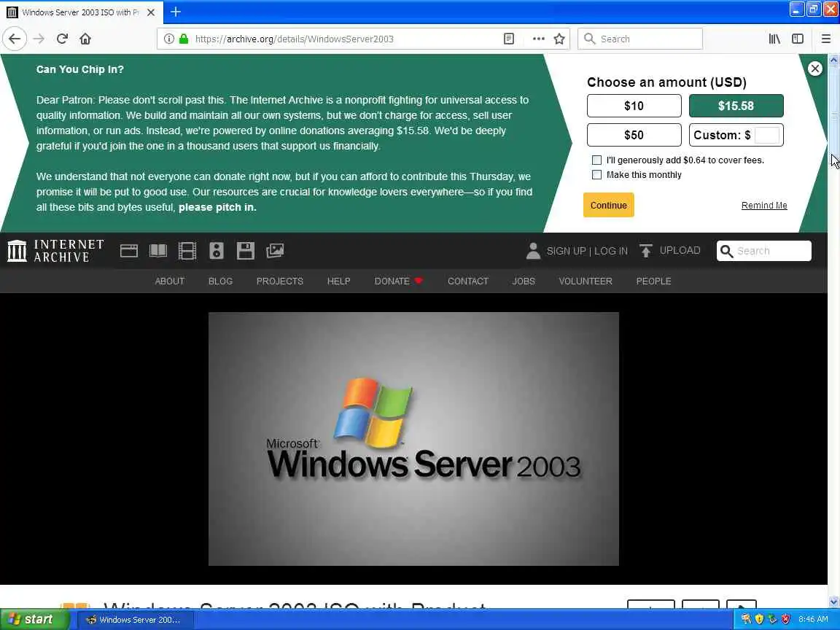Open the PROJECTS menu item
The width and height of the screenshot is (840, 630).
[x=280, y=281]
